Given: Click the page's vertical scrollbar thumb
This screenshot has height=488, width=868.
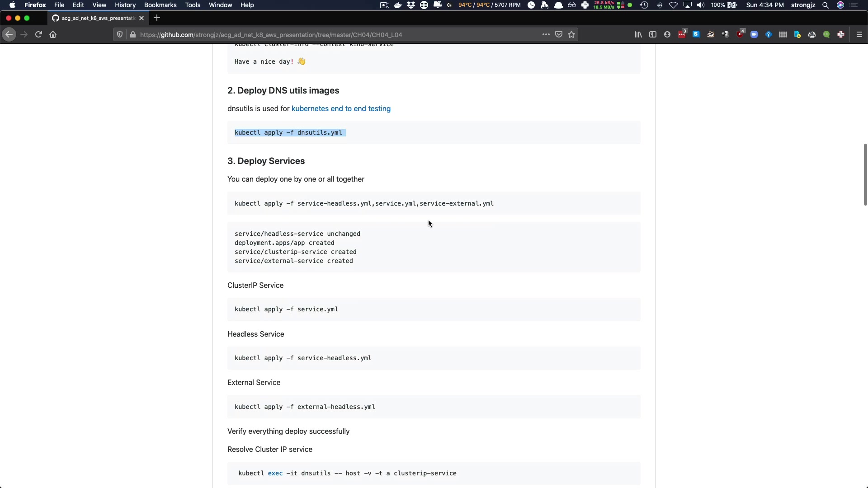Looking at the screenshot, I should [x=865, y=174].
